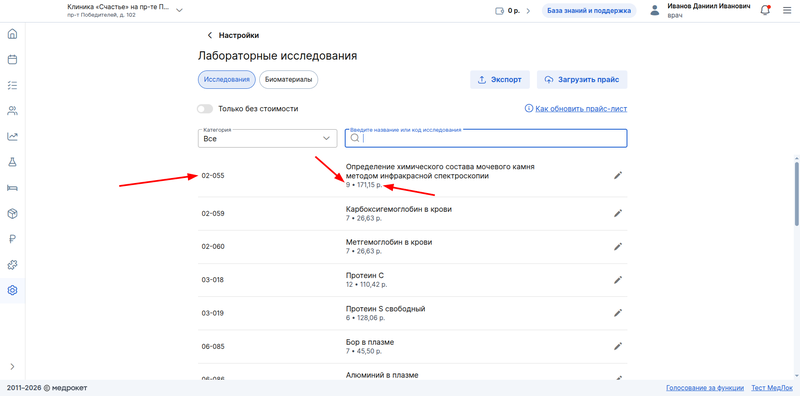Click Протеин S свободный title
The height and width of the screenshot is (396, 800).
pos(385,309)
